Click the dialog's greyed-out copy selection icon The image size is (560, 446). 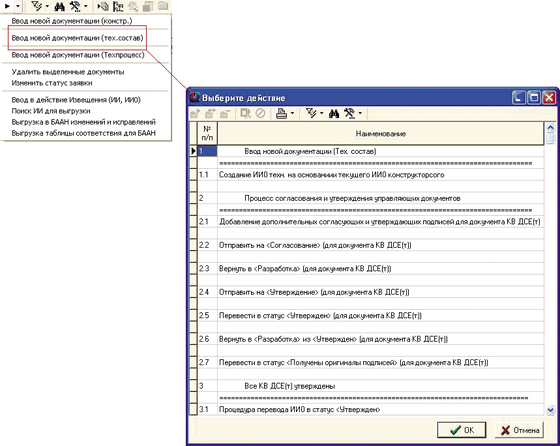245,114
